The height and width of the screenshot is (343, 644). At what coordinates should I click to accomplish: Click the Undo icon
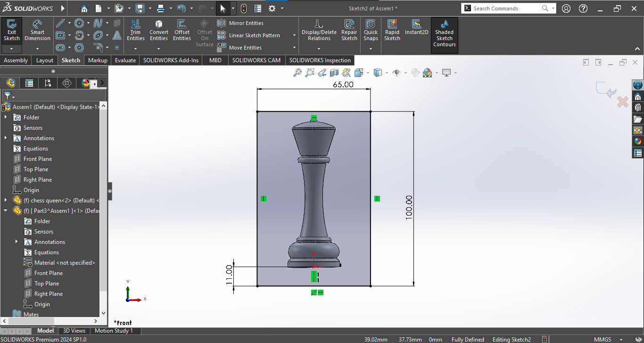point(182,8)
